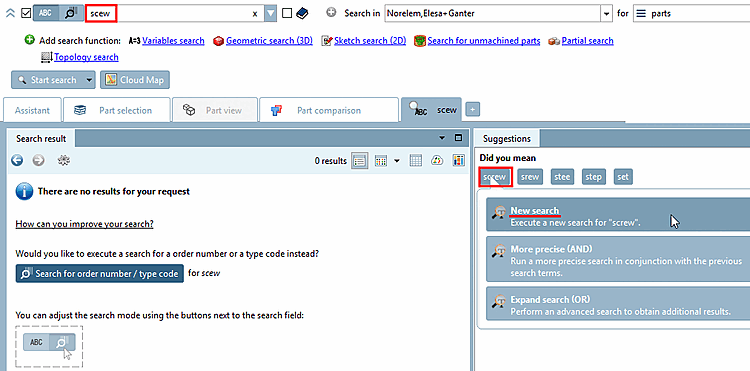Click the Topology search icon
Viewport: 750px width, 371px height.
tap(46, 57)
